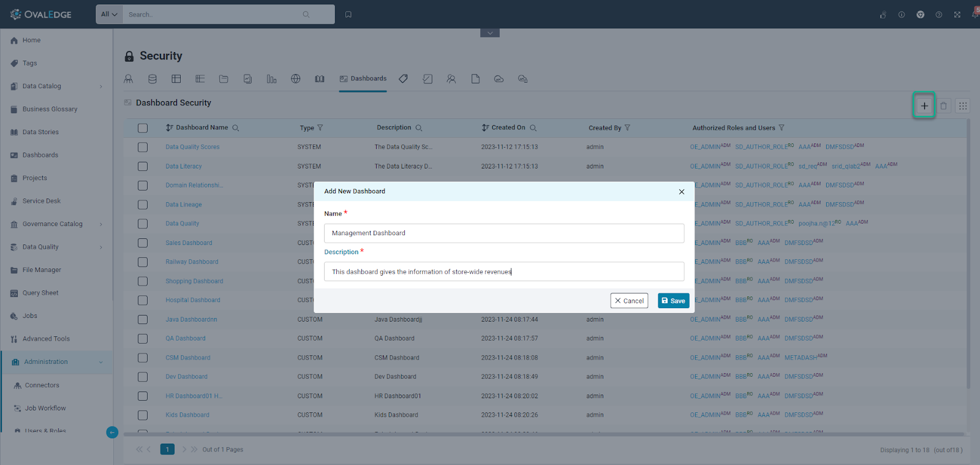Select the Sales Dashboard row checkbox
Screen dimensions: 980x465
[x=143, y=243]
